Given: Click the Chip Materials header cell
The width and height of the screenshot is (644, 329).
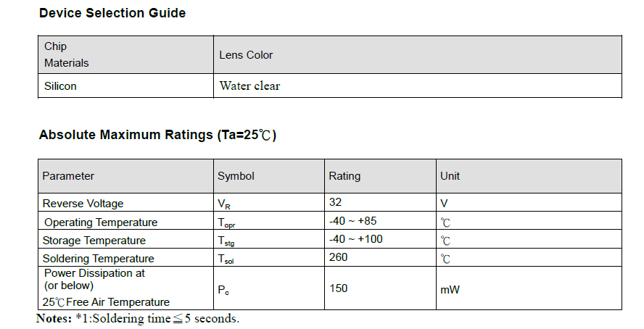Looking at the screenshot, I should [66, 54].
